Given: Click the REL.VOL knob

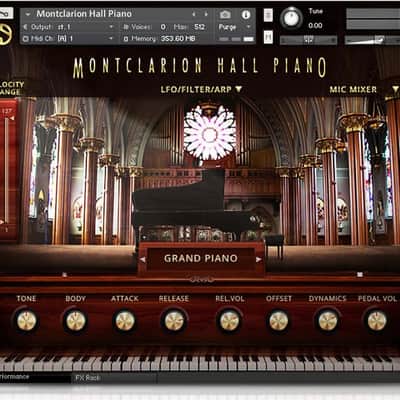Looking at the screenshot, I should point(230,321).
